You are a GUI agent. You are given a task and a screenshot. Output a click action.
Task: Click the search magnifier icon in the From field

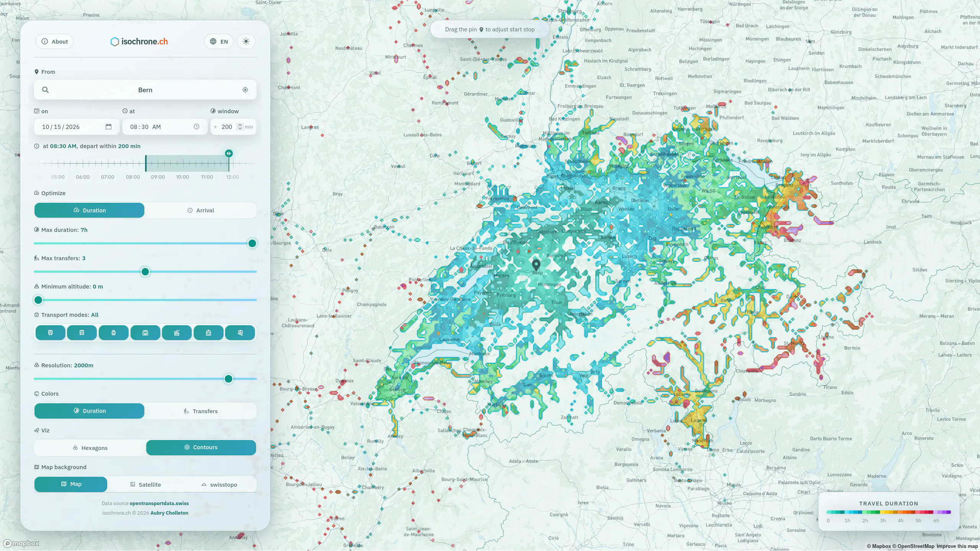[45, 90]
